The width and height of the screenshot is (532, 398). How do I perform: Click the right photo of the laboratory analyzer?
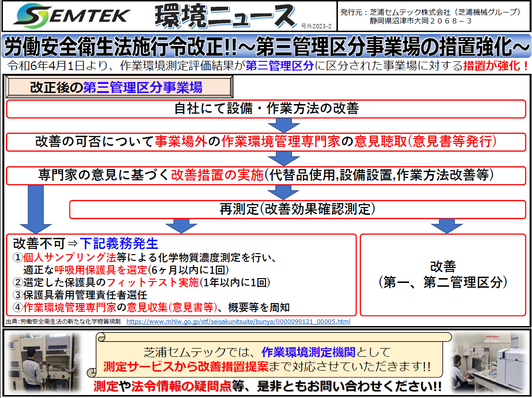pyautogui.click(x=490, y=362)
